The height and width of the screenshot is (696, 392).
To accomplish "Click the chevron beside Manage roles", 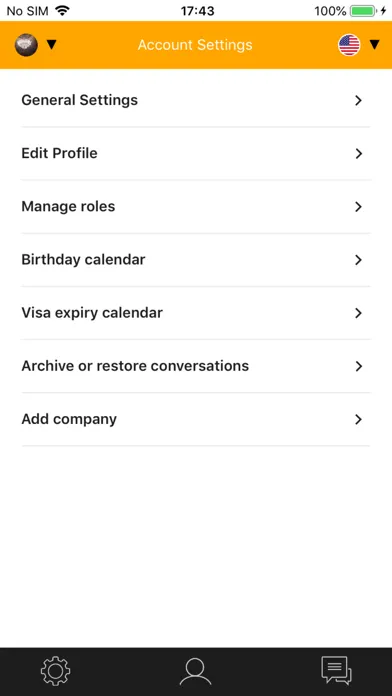I will click(358, 207).
